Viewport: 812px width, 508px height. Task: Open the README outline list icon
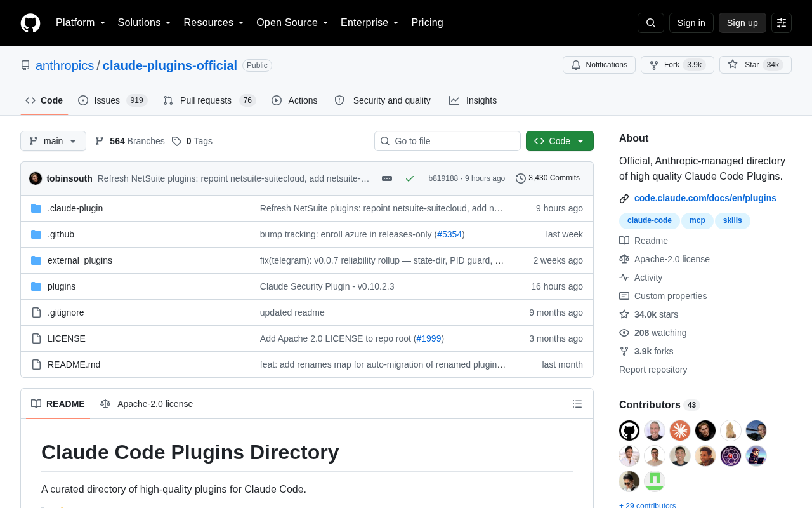pyautogui.click(x=577, y=404)
